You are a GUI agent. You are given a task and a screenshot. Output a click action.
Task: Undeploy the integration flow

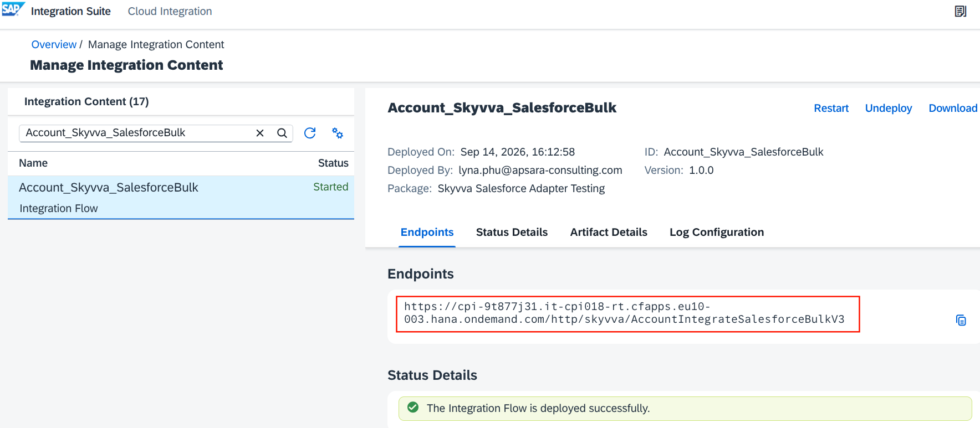889,108
